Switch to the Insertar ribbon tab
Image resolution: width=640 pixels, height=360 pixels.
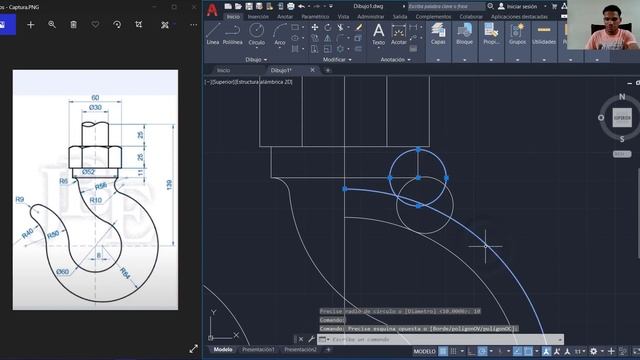pyautogui.click(x=258, y=17)
